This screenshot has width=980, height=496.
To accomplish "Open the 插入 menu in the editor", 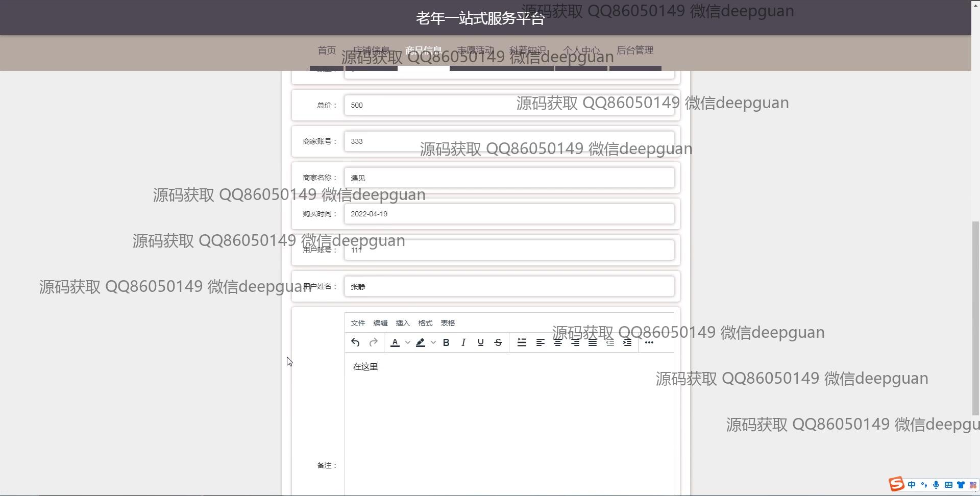I will (x=403, y=323).
